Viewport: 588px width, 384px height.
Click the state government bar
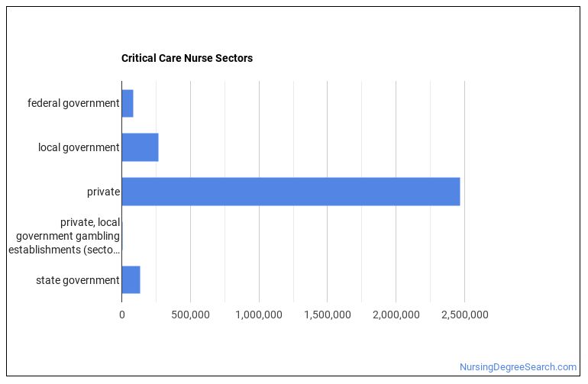click(131, 280)
